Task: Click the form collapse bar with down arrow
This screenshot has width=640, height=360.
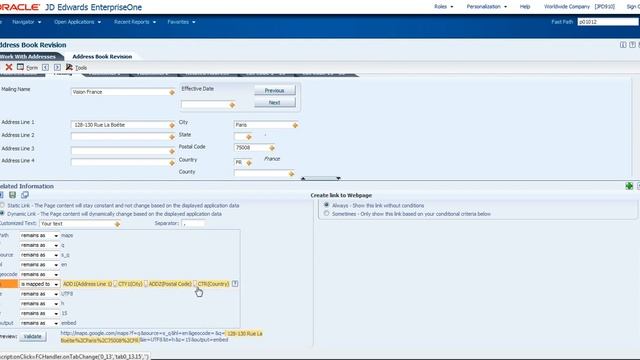Action: (x=320, y=178)
